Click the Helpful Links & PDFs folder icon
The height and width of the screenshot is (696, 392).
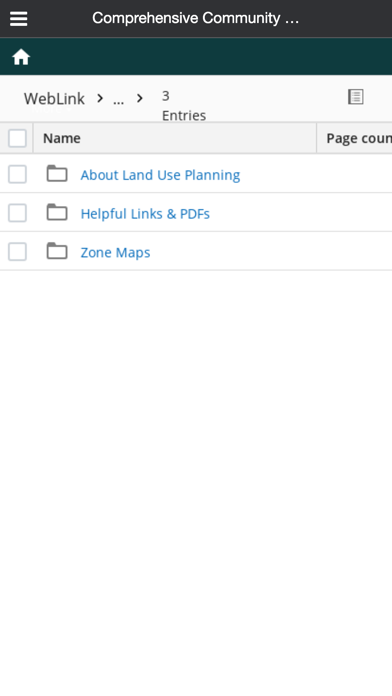pos(57,212)
